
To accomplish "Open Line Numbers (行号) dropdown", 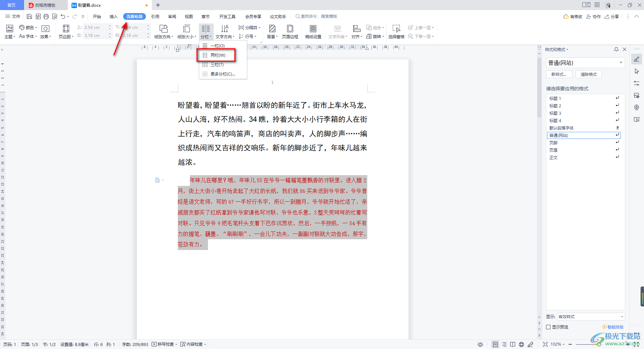I will (248, 36).
